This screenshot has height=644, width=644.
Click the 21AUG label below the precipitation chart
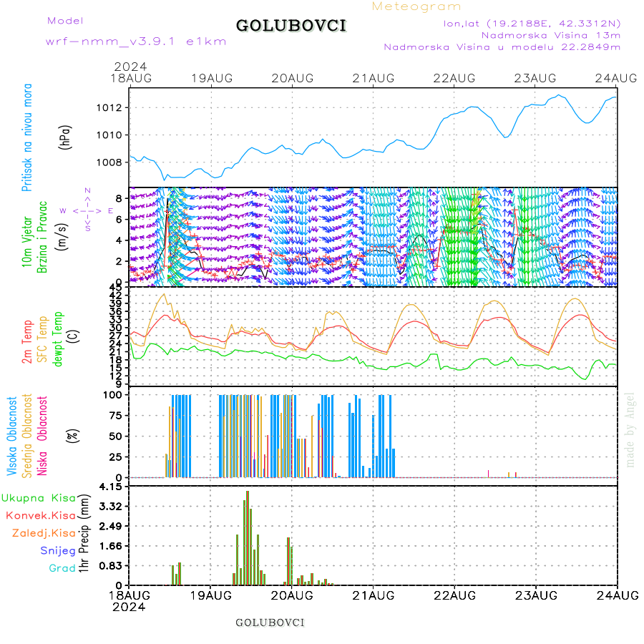click(374, 595)
